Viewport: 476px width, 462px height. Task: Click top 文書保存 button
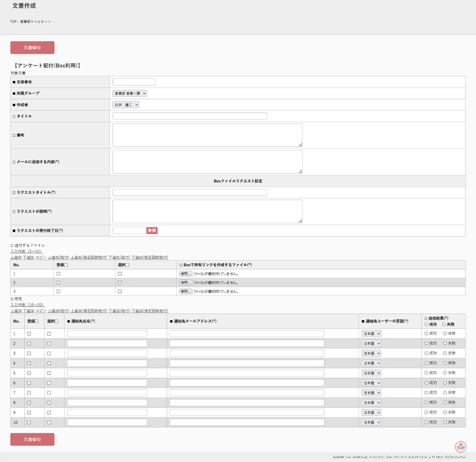tap(32, 48)
